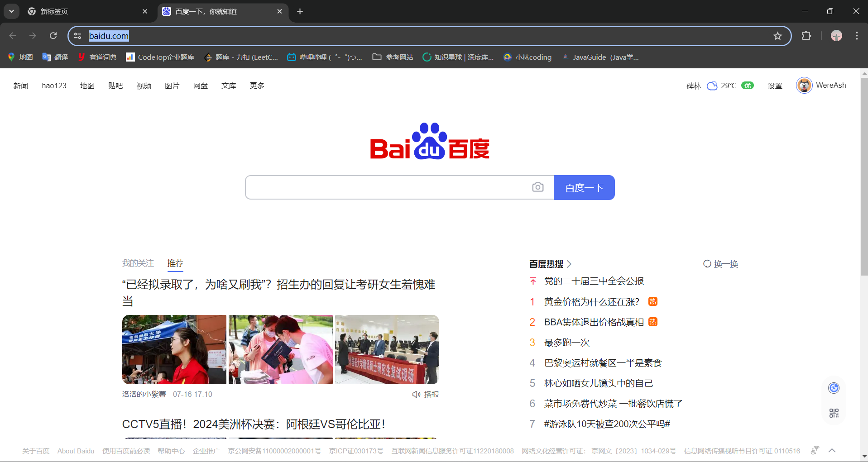Open 文库 in Baidu top navigation
The height and width of the screenshot is (462, 868).
tap(229, 86)
